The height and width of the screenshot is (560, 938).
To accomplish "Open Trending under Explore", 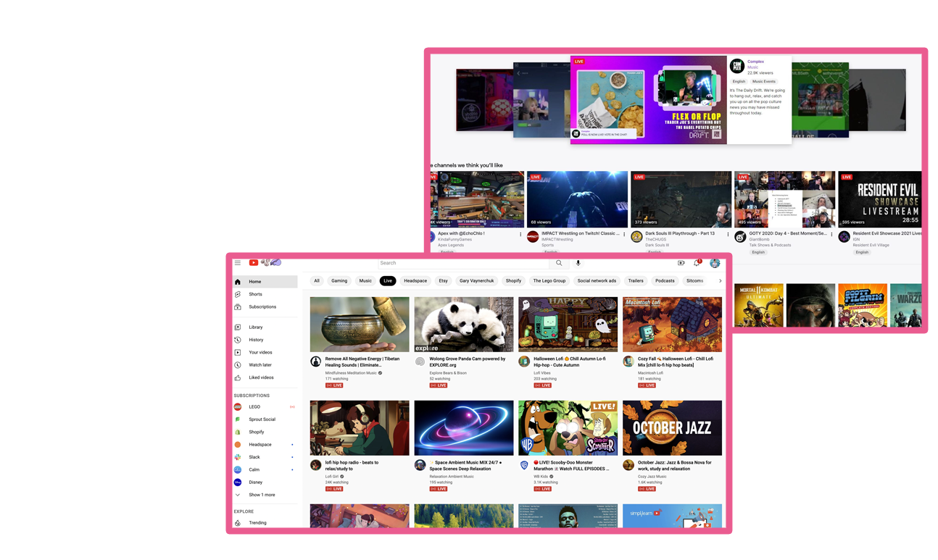I will (x=265, y=522).
